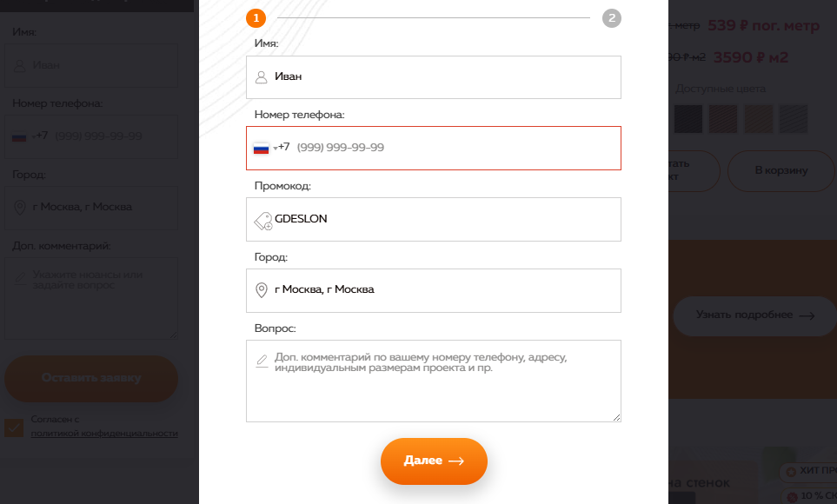Viewport: 837px width, 504px height.
Task: Click the GDESLON promo code field
Action: [x=443, y=219]
